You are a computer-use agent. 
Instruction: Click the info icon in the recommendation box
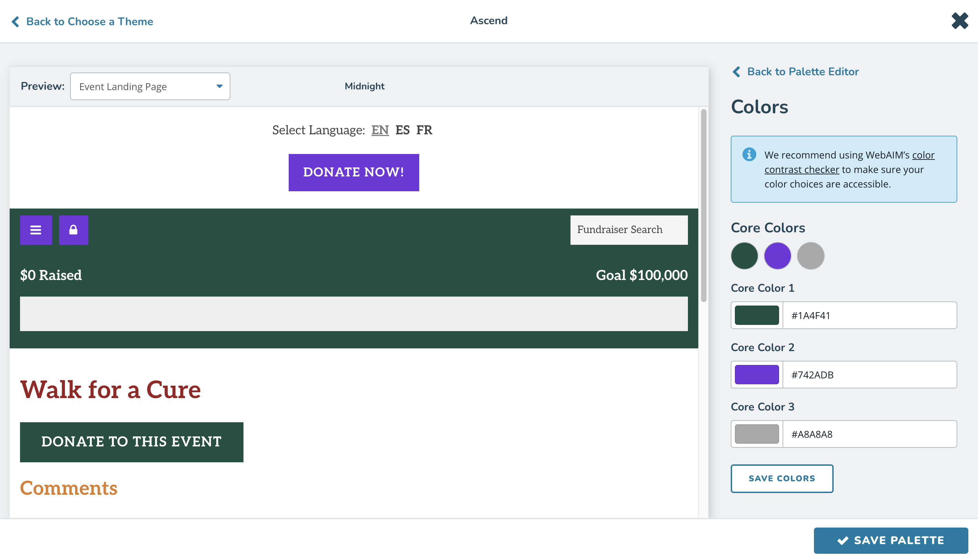749,155
